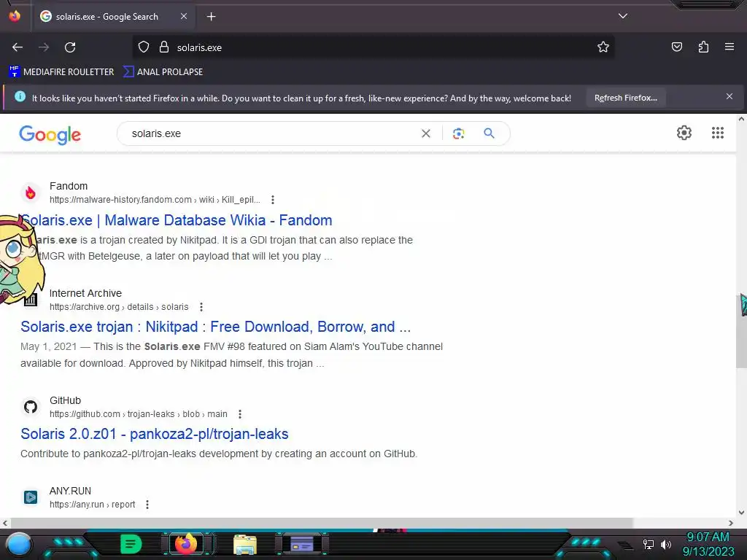Open the purple window app on taskbar

coord(301,544)
